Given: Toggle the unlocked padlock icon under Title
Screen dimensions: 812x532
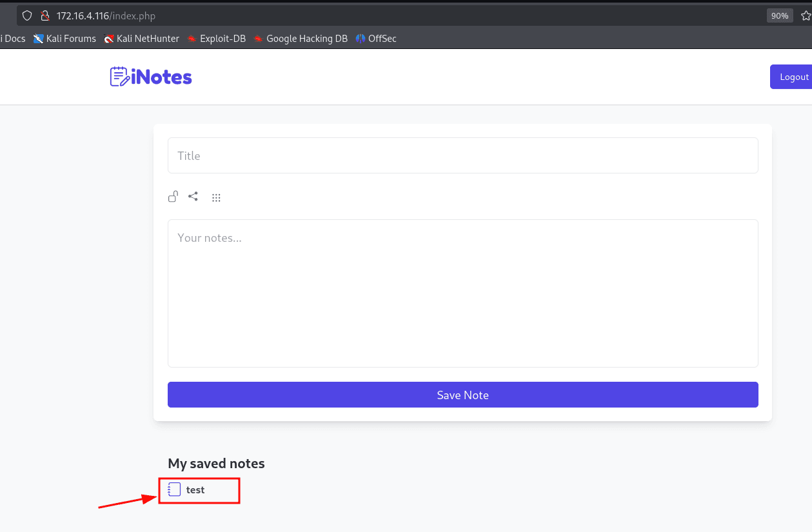Looking at the screenshot, I should tap(173, 197).
